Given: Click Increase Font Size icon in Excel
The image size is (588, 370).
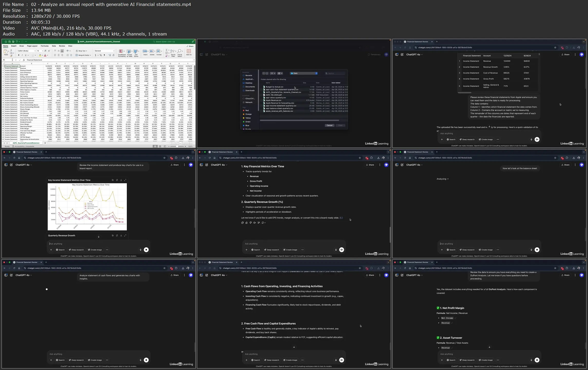Looking at the screenshot, I should point(46,51).
